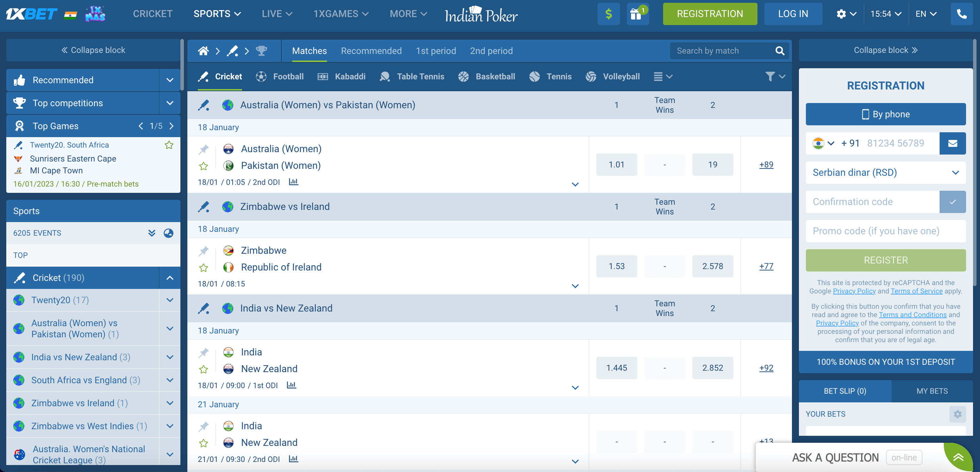Switch to the 1st period tab
Screen dimensions: 980x472
(x=436, y=51)
